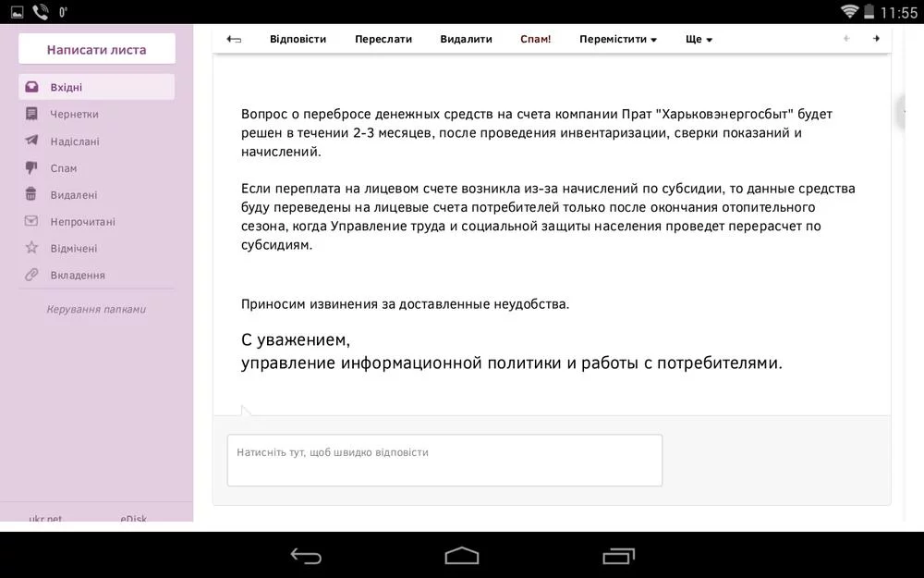The image size is (924, 578).
Task: Tap the phone call notification icon
Action: point(40,12)
